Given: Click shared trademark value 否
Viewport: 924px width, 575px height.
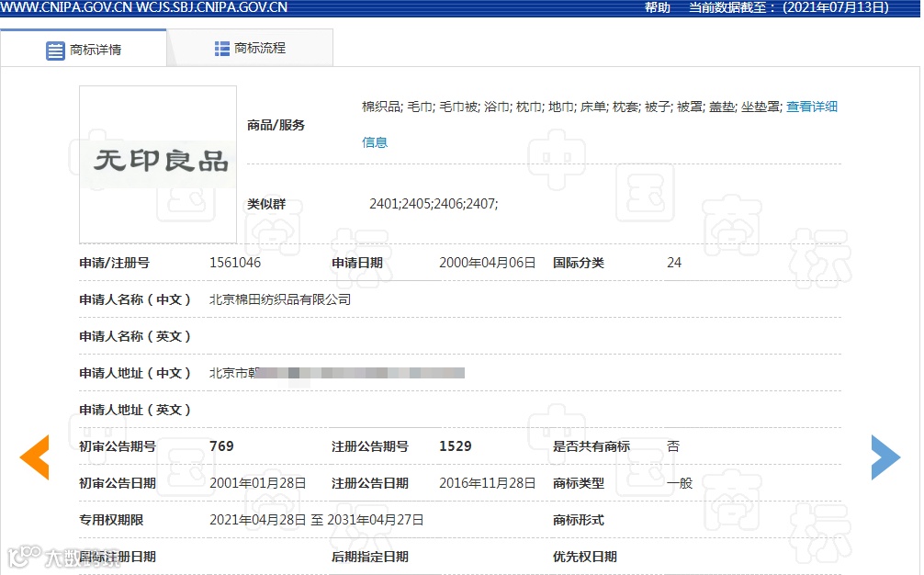Looking at the screenshot, I should click(673, 446).
